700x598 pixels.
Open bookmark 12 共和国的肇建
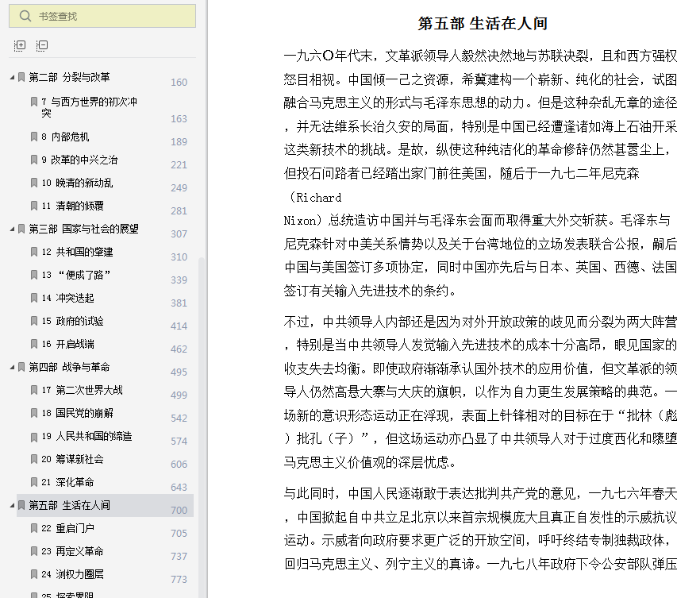tap(77, 252)
